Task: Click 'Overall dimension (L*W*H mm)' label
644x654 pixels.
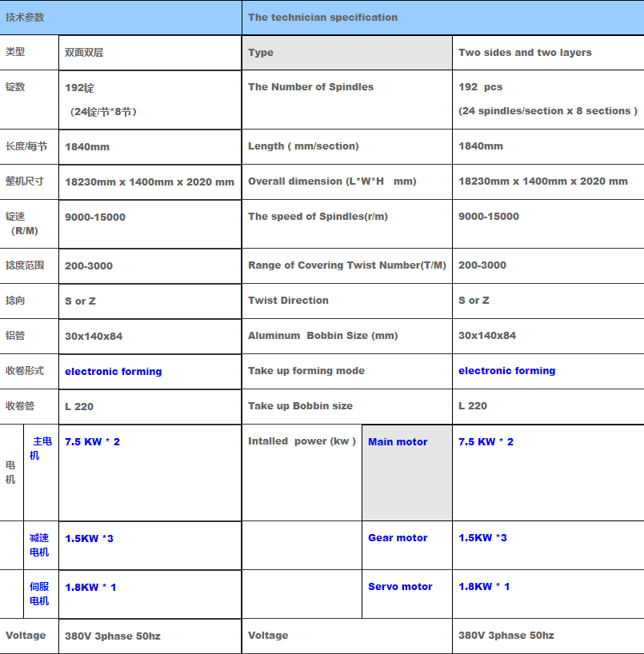Action: pos(332,181)
